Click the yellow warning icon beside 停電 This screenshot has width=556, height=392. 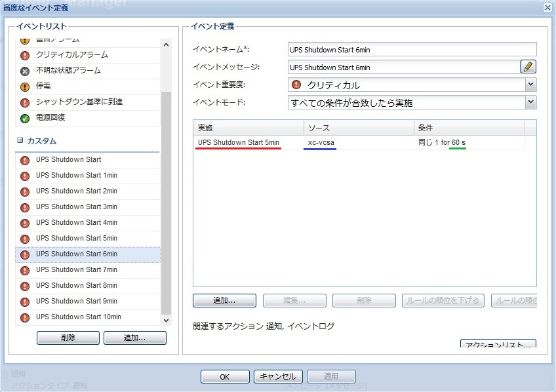25,87
